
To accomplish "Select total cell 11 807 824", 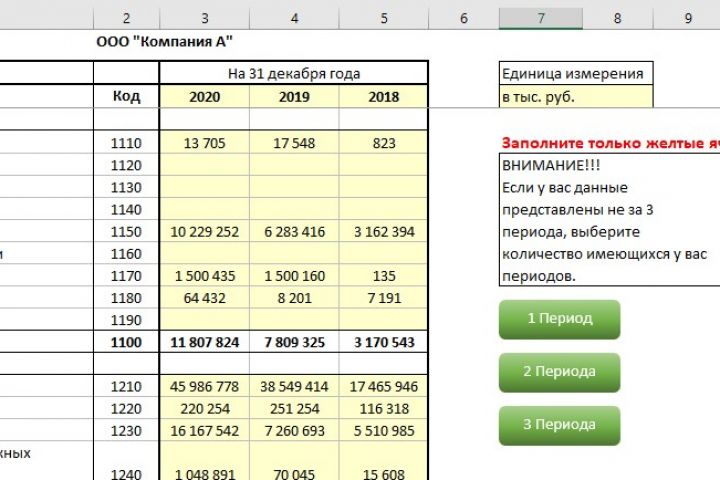I will point(204,342).
